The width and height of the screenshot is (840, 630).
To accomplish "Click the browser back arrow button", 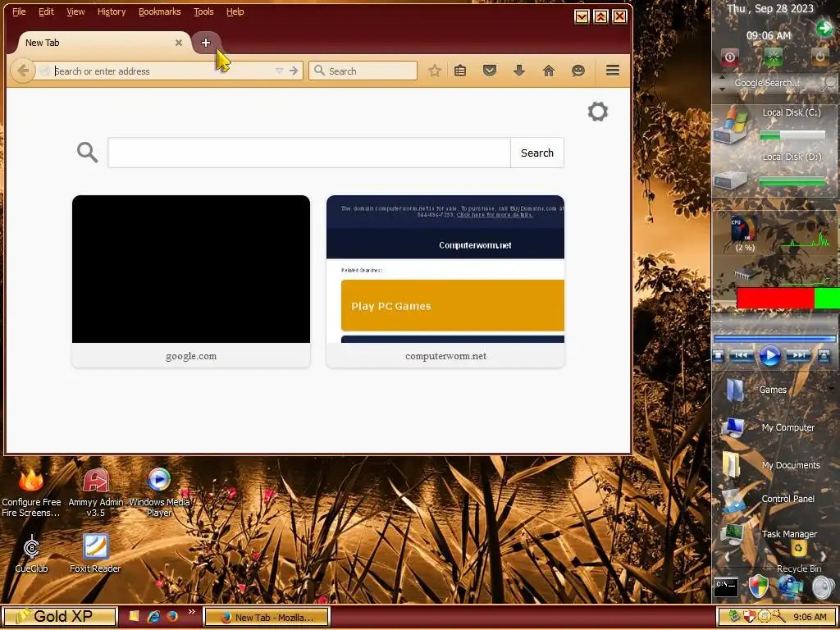I will [22, 71].
